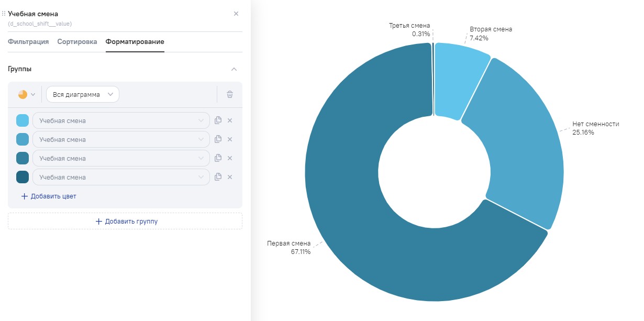This screenshot has width=644, height=321.
Task: Close the Учебная смена panel
Action: (236, 14)
